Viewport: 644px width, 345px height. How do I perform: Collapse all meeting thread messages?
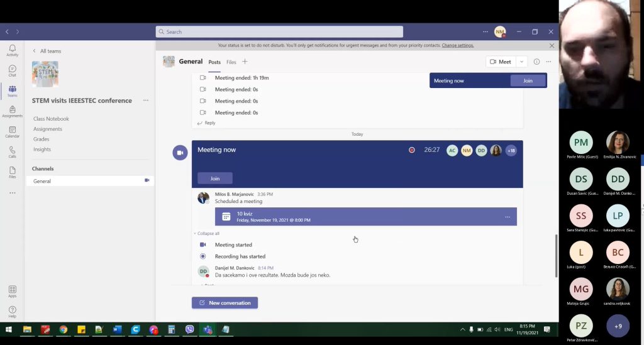(x=206, y=233)
